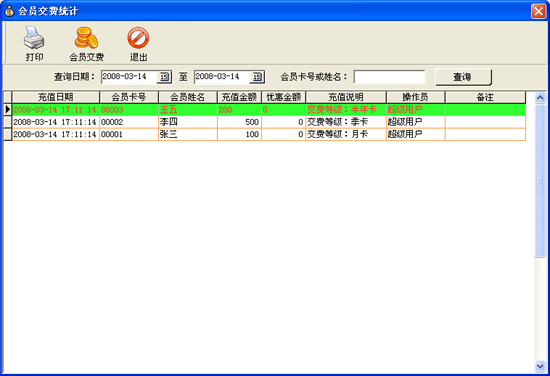Click amount cell 200

pyautogui.click(x=239, y=110)
